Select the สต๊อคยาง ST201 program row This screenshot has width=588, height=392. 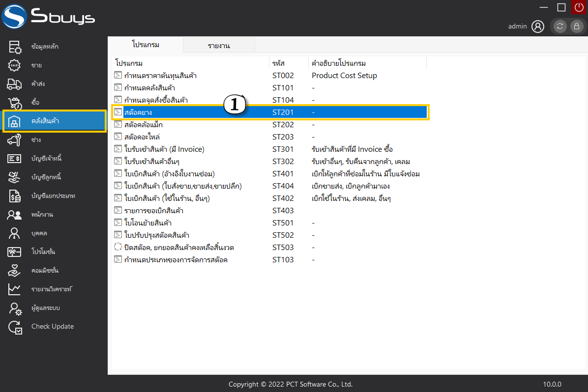coord(270,112)
